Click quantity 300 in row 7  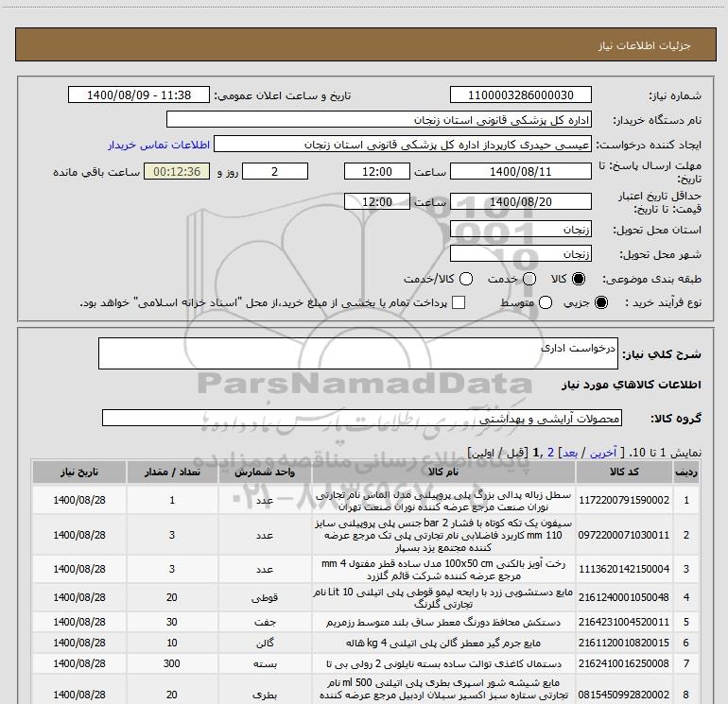(x=172, y=663)
